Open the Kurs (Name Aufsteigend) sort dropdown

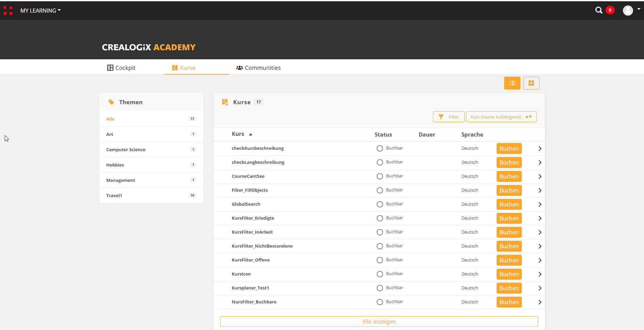tap(501, 117)
